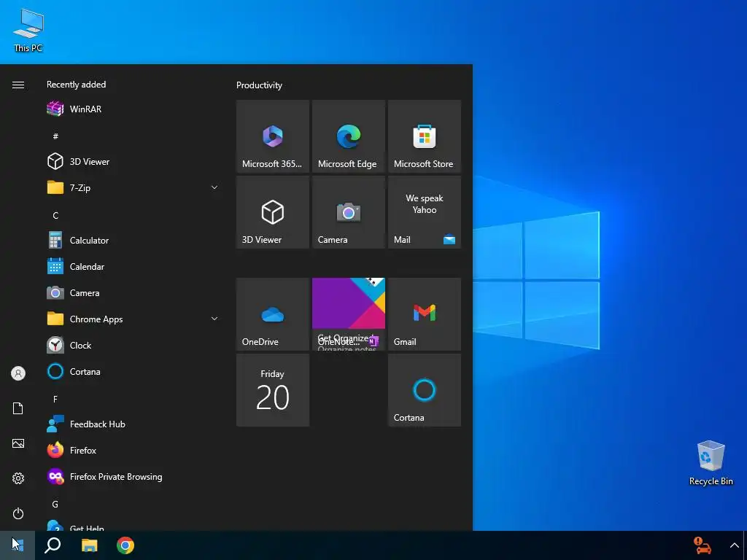Click the letter G section header
Viewport: 747px width, 560px height.
click(x=55, y=505)
